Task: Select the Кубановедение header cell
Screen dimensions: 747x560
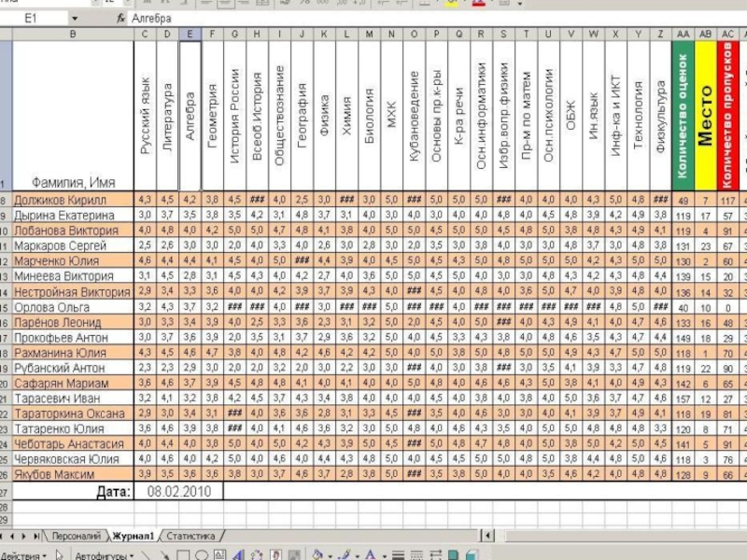Action: click(414, 116)
